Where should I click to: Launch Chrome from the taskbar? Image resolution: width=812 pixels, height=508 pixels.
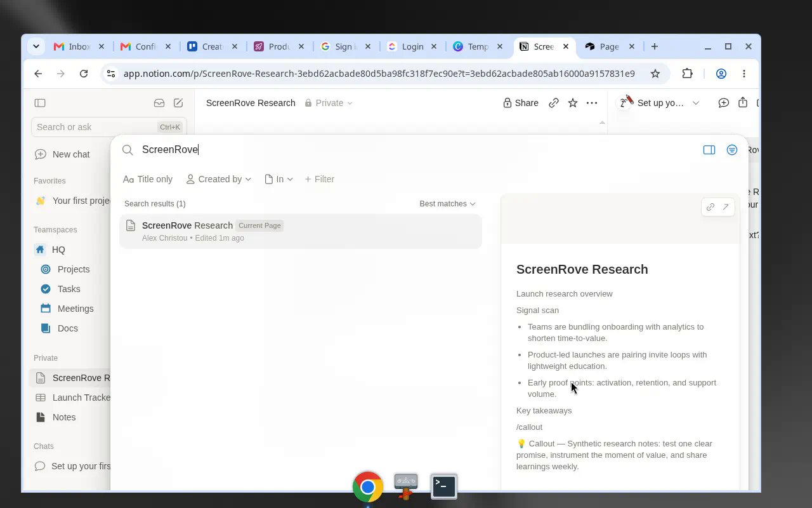[x=368, y=487]
